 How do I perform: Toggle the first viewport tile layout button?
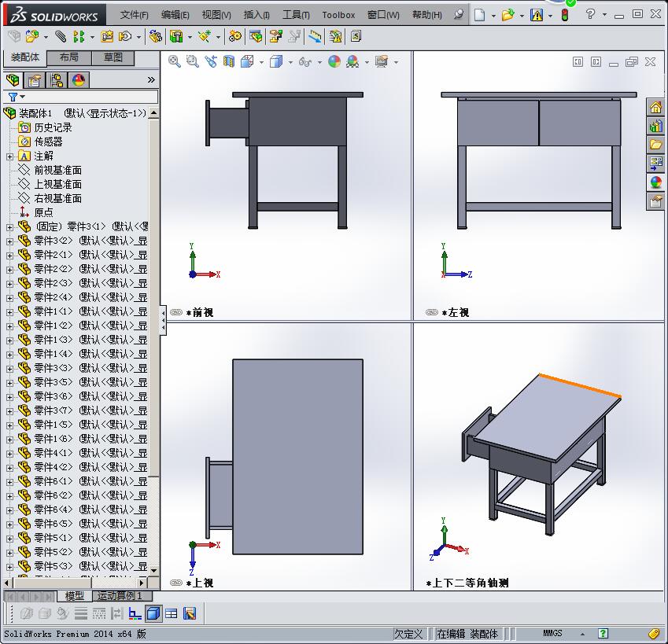click(x=578, y=62)
